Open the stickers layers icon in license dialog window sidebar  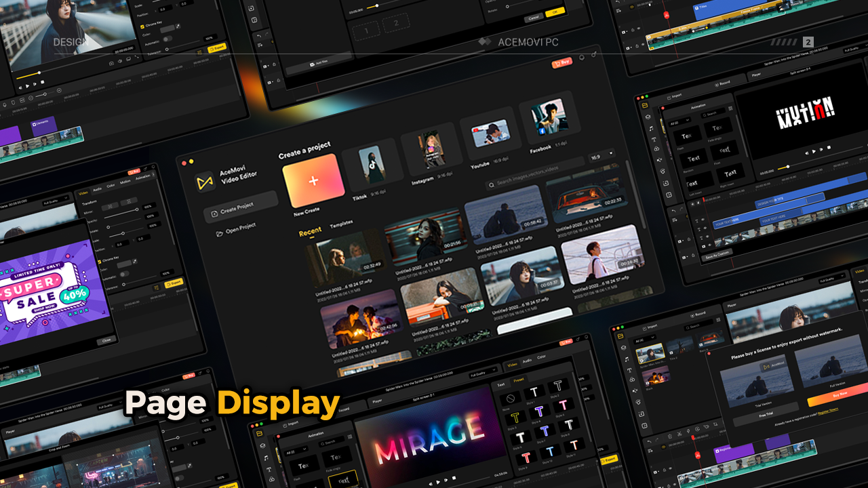click(x=624, y=348)
